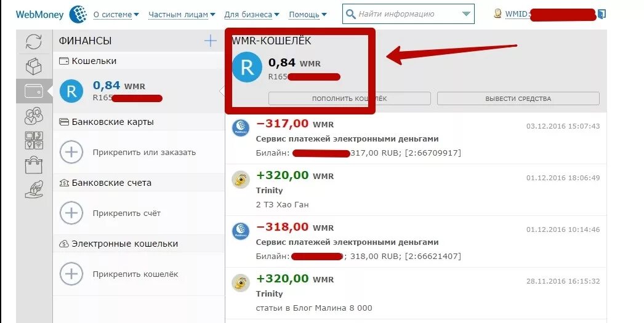Click the keeper user icon next to WMID
The height and width of the screenshot is (323, 644).
tap(498, 14)
